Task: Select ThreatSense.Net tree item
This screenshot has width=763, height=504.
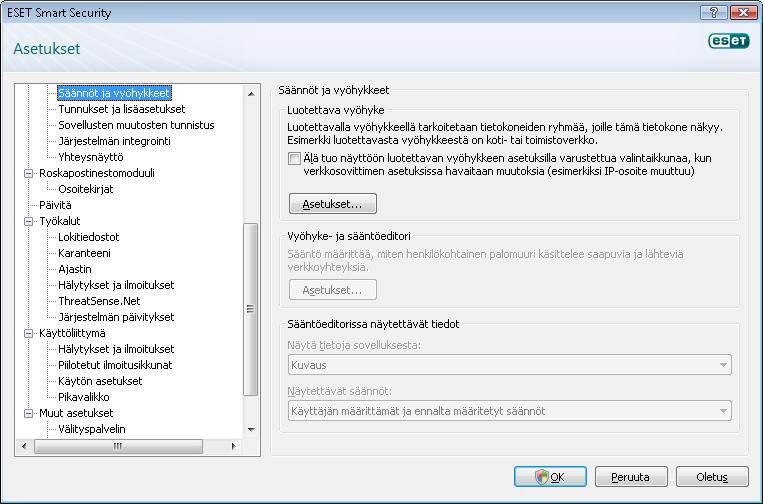Action: 99,301
